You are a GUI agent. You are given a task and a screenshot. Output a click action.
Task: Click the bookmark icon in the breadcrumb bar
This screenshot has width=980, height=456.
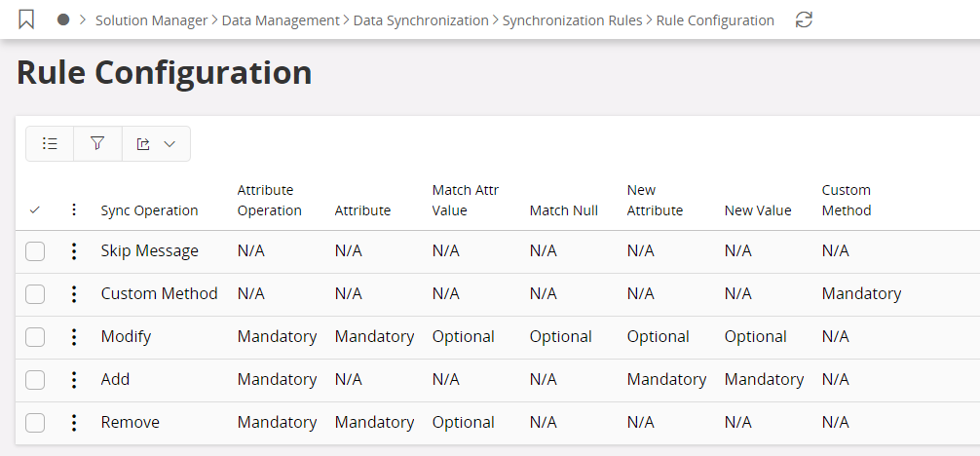(x=26, y=19)
